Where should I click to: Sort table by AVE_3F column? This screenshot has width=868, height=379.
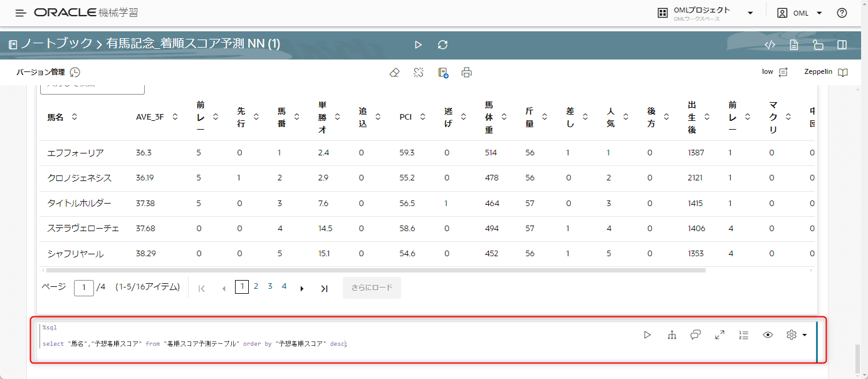(x=175, y=117)
